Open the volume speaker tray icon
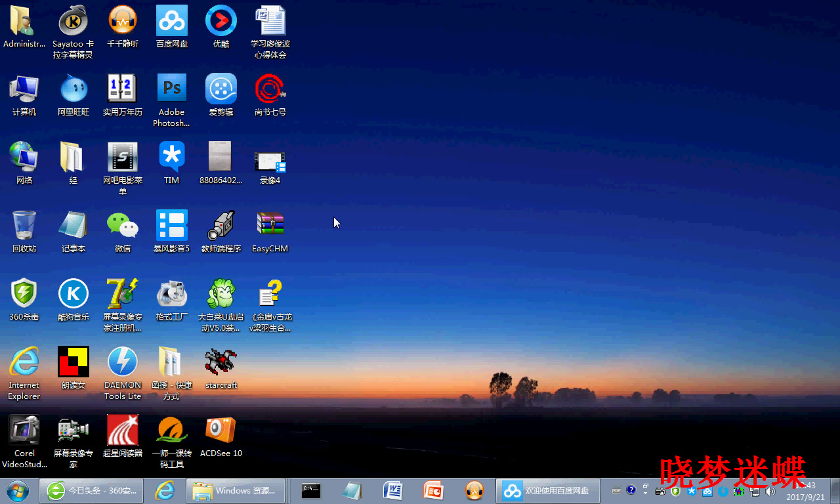Image resolution: width=840 pixels, height=504 pixels. (770, 492)
